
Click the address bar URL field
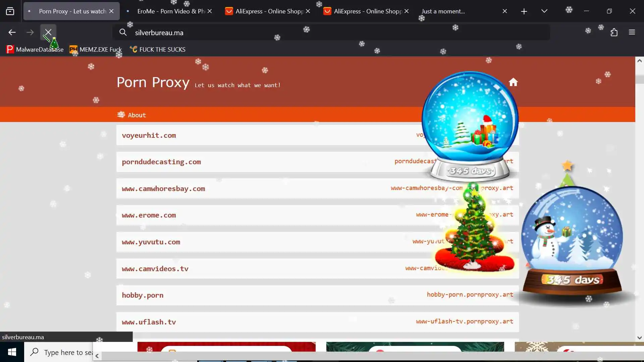click(302, 33)
